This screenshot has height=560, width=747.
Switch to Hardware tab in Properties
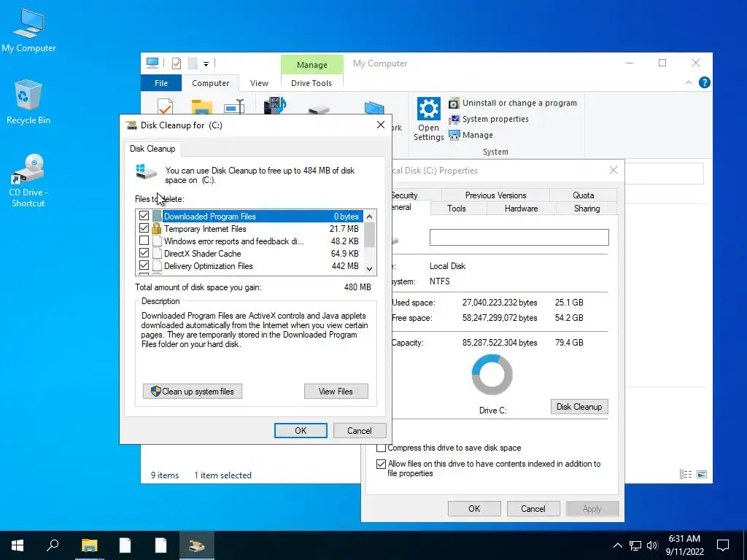(521, 208)
